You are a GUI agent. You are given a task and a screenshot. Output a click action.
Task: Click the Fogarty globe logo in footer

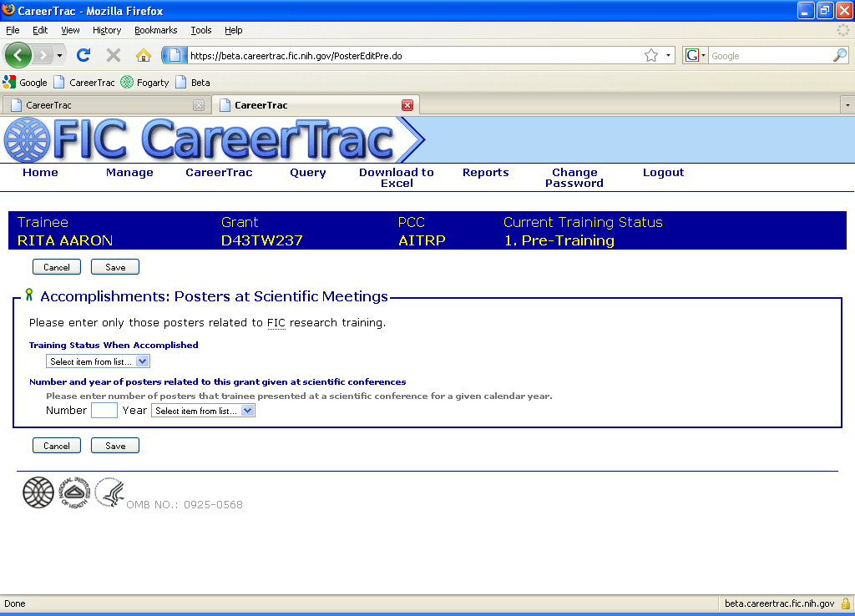pos(38,492)
